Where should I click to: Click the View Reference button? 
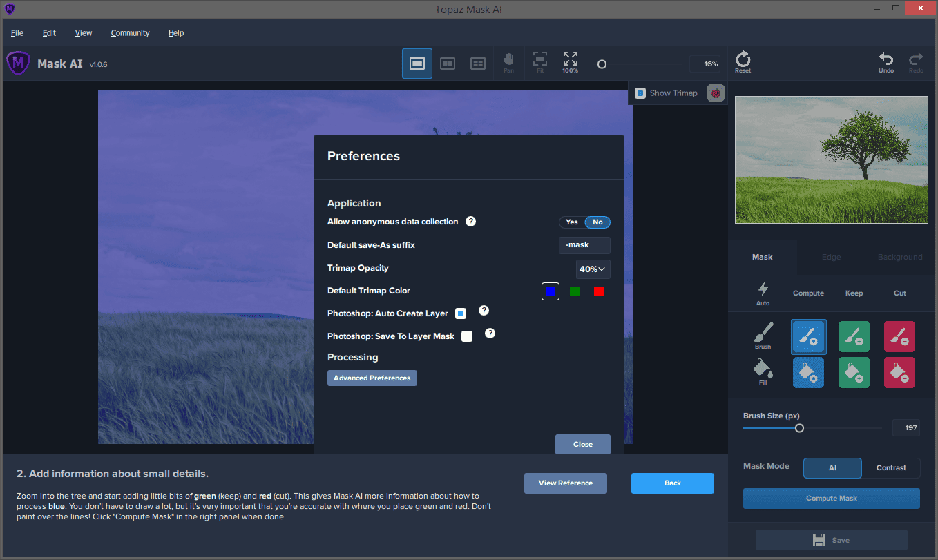[566, 483]
